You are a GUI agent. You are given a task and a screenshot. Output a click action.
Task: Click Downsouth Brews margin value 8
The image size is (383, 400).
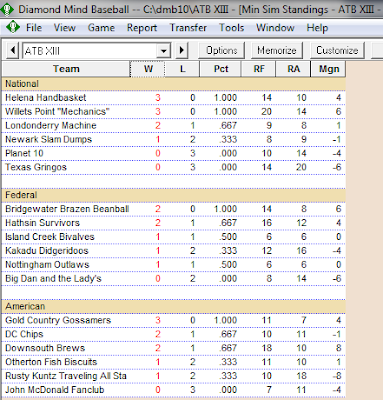coord(338,348)
